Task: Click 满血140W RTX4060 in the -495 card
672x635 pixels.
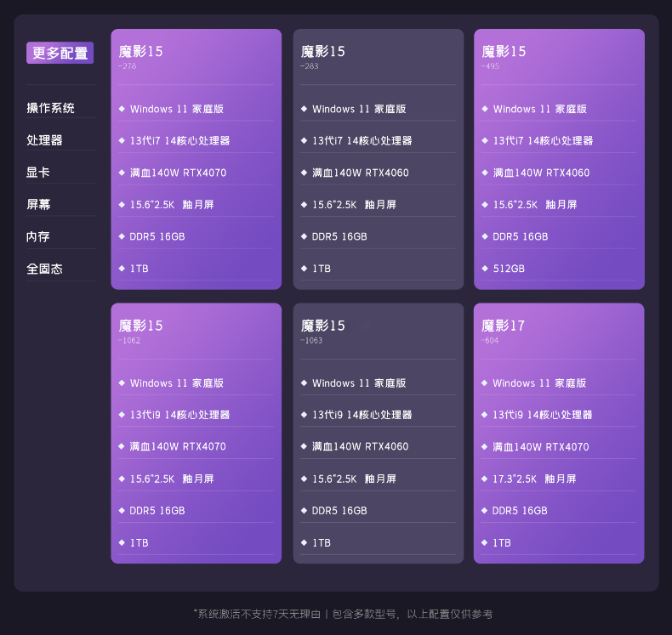Action: tap(541, 173)
